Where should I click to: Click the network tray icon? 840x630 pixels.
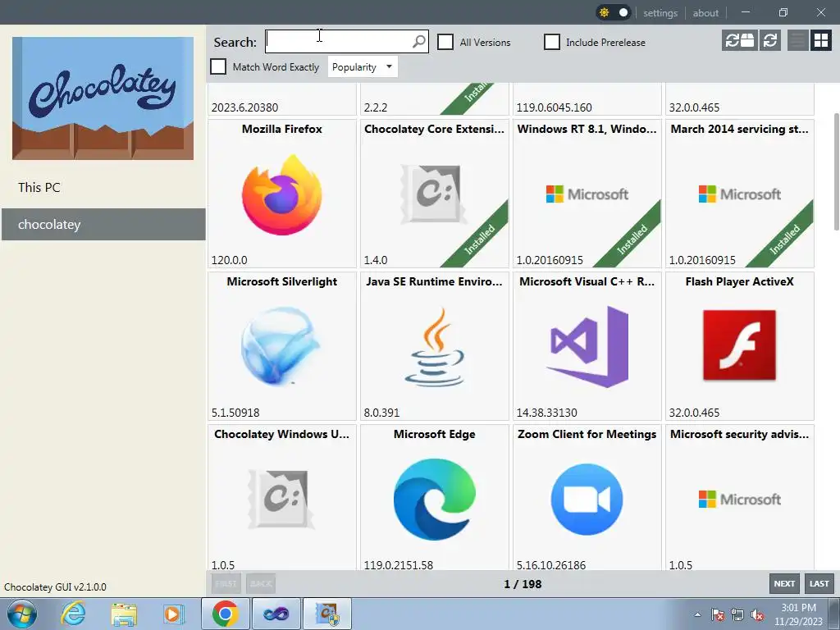737,615
